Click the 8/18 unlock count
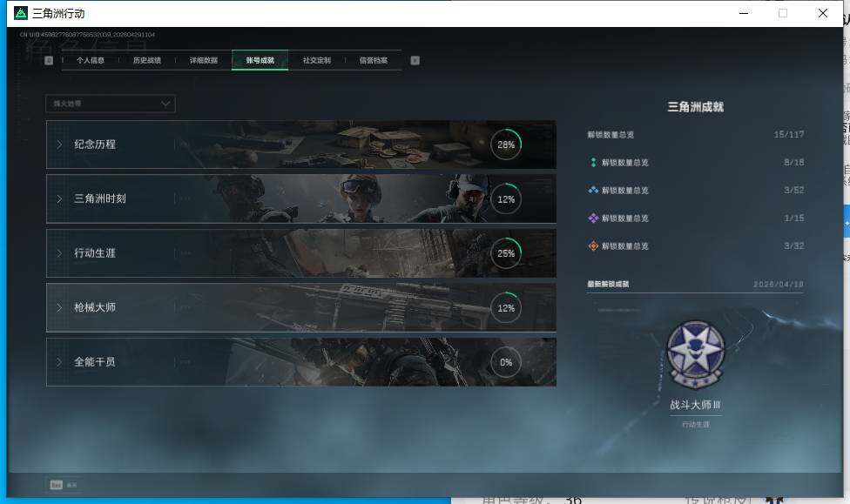Screen dimensions: 850x504 pos(793,162)
